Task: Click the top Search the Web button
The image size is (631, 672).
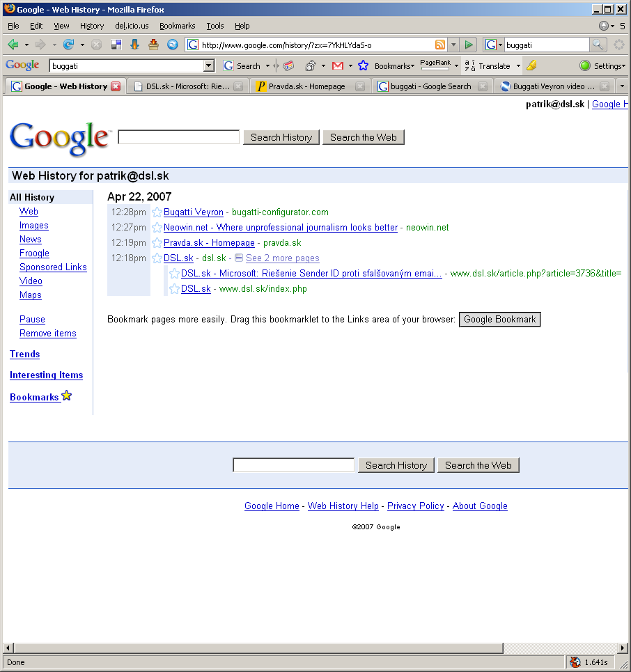Action: click(364, 138)
